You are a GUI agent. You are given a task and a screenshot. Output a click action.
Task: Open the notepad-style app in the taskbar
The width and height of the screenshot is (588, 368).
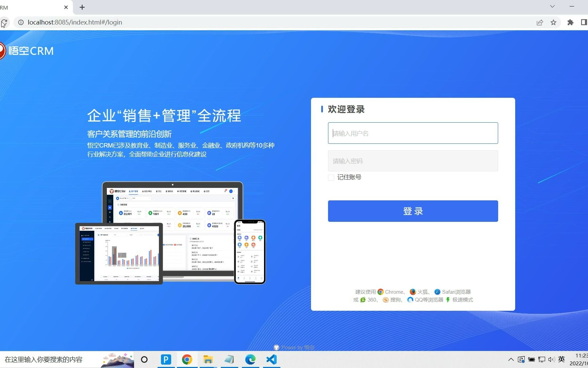point(229,359)
